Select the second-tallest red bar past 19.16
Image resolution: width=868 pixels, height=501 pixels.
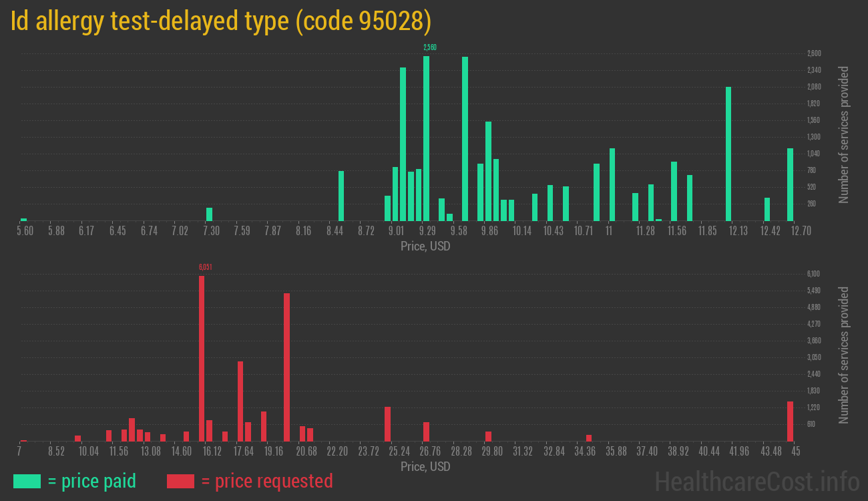(286, 367)
